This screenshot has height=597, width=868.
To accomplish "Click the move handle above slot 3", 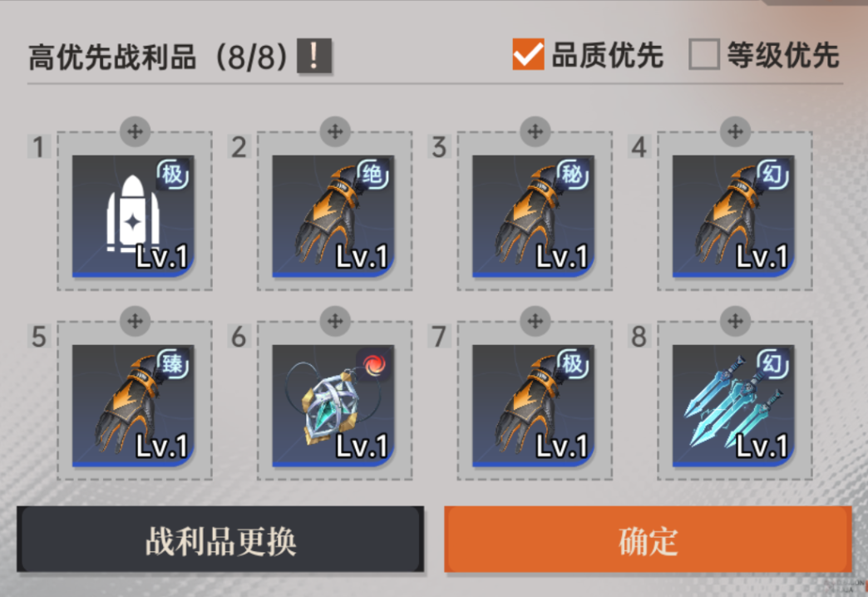I will click(535, 132).
